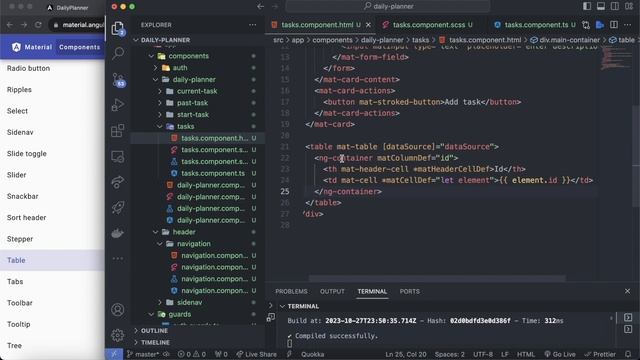This screenshot has height=360, width=640.
Task: Open the Run and Debug view
Action: tap(118, 105)
